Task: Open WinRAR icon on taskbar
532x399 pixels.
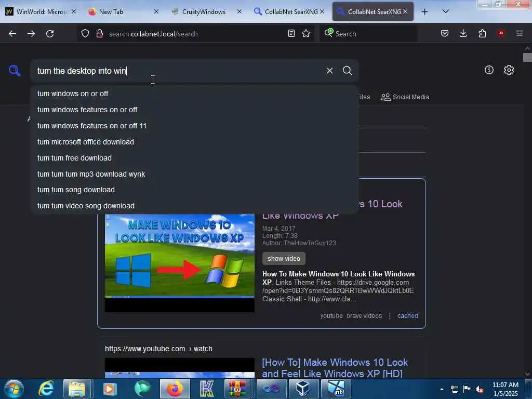Action: (x=237, y=389)
